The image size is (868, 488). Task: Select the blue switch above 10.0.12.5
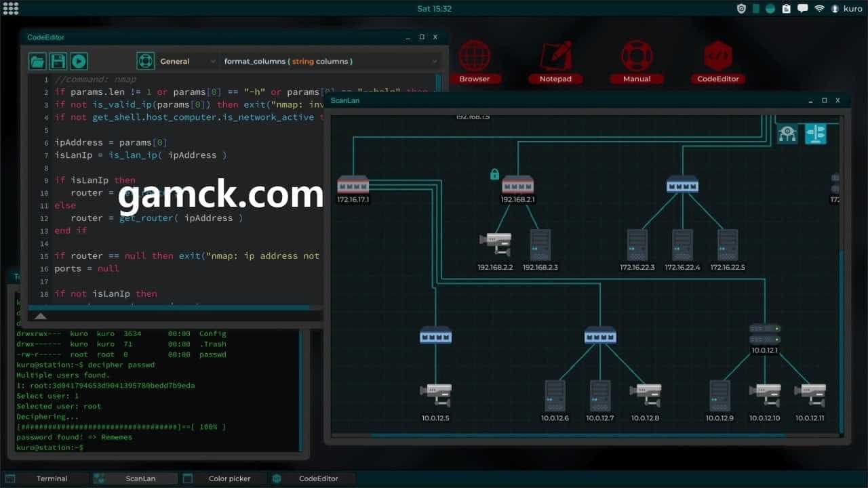tap(435, 335)
